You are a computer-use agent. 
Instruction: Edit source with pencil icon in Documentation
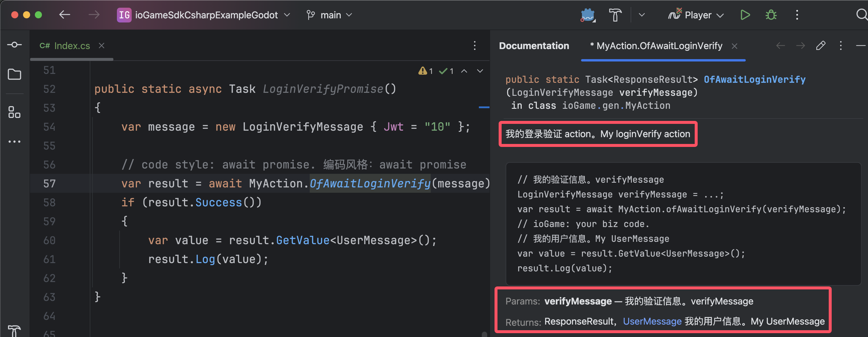[x=820, y=46]
